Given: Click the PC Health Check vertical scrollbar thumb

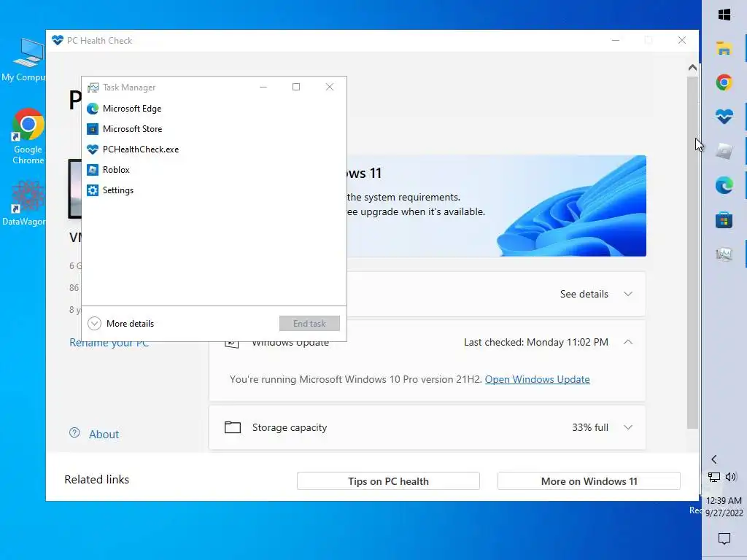Looking at the screenshot, I should coord(693,252).
